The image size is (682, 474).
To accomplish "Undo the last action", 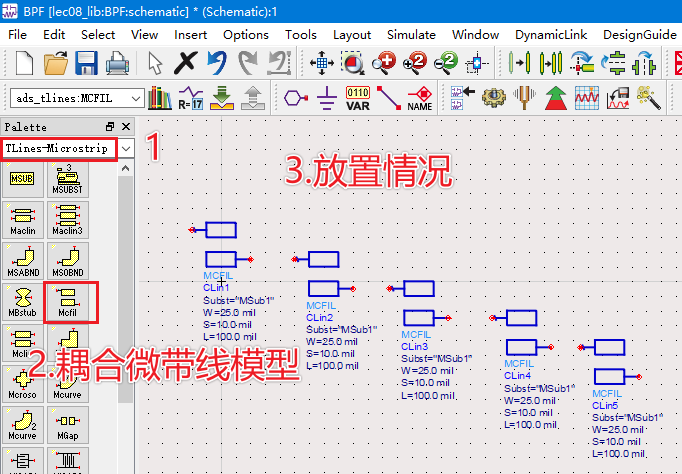I will click(217, 63).
